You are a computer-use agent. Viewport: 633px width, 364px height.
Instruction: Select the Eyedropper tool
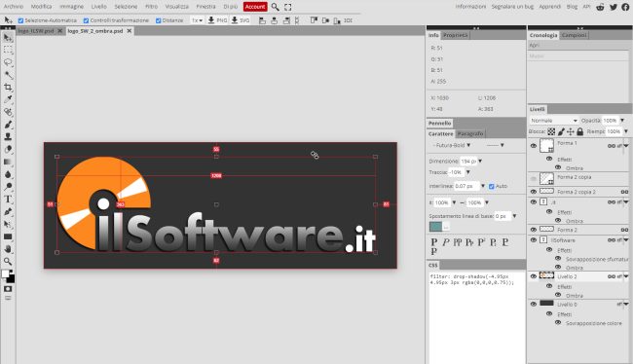8,99
